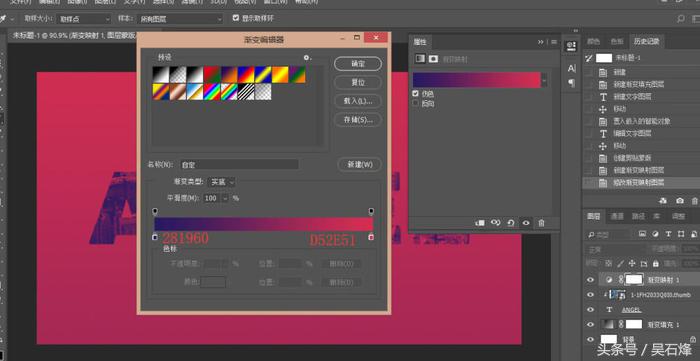Click the 复位 reset button
The height and width of the screenshot is (361, 700).
tap(358, 83)
